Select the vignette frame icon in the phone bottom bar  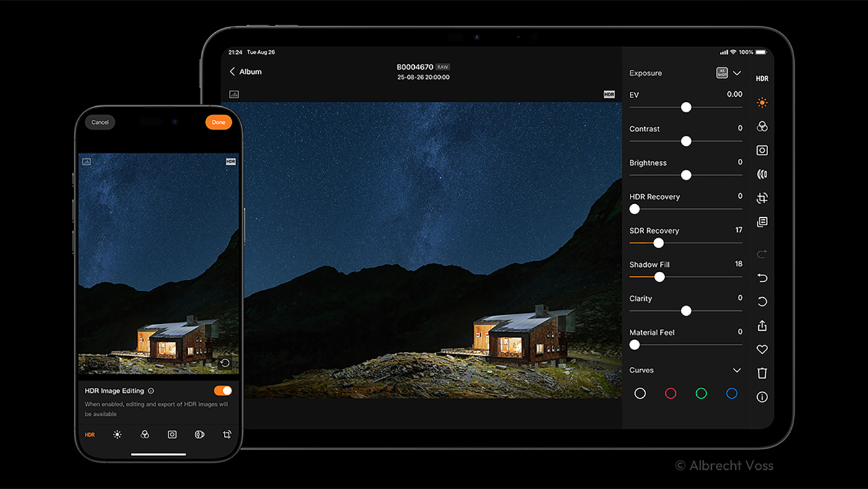coord(172,435)
